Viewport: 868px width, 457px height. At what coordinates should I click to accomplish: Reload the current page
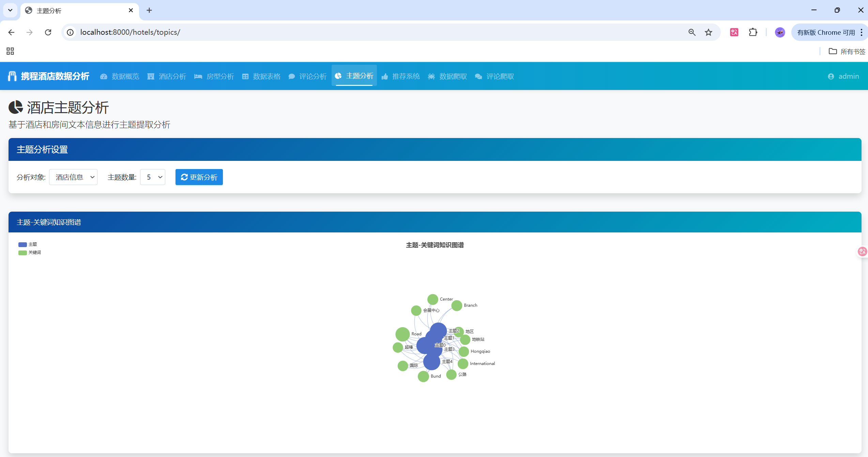coord(48,32)
